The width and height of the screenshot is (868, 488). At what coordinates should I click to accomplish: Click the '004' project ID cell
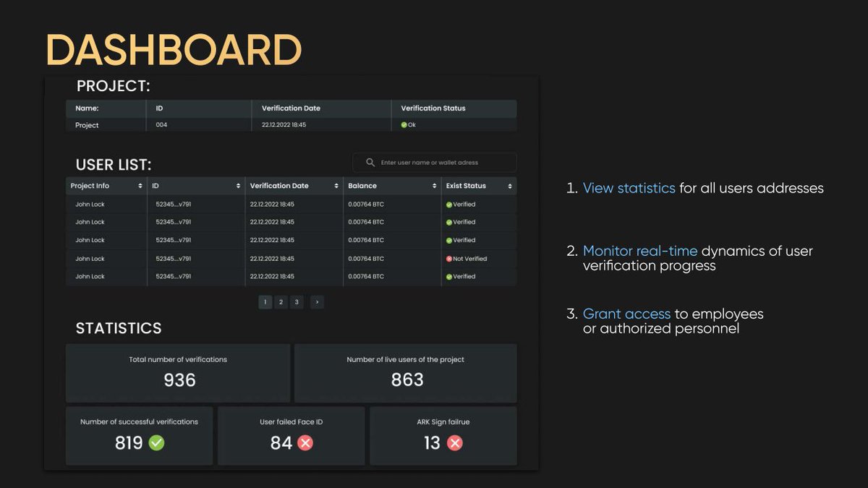(x=161, y=125)
